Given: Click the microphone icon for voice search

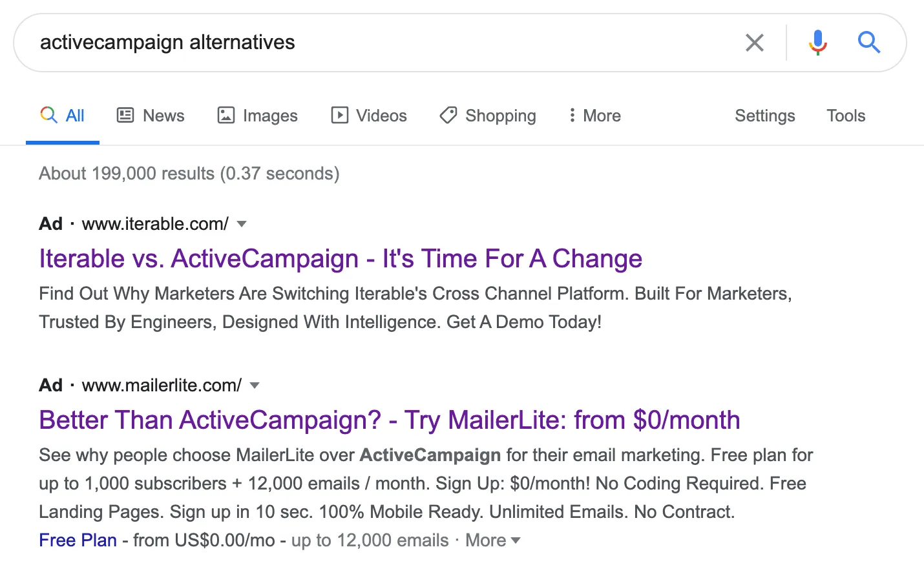Looking at the screenshot, I should click(x=817, y=42).
